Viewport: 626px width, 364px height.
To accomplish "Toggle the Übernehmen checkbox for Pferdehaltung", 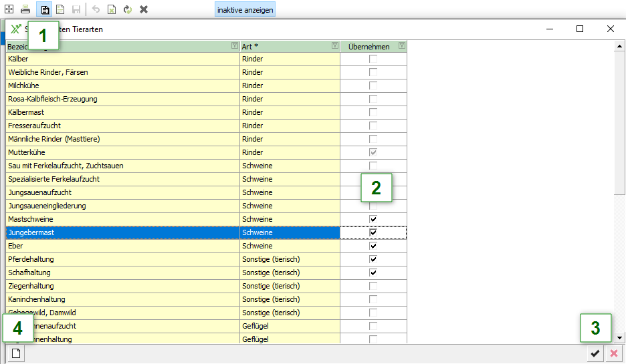I will click(373, 259).
